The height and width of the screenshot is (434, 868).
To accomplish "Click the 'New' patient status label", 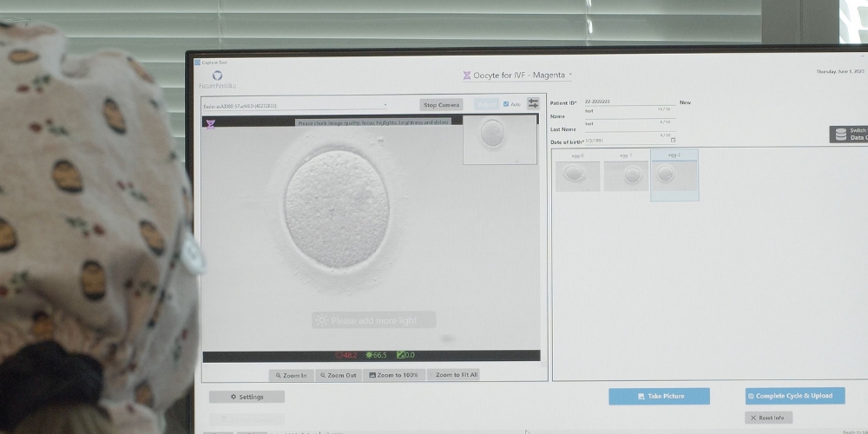I will [x=685, y=102].
